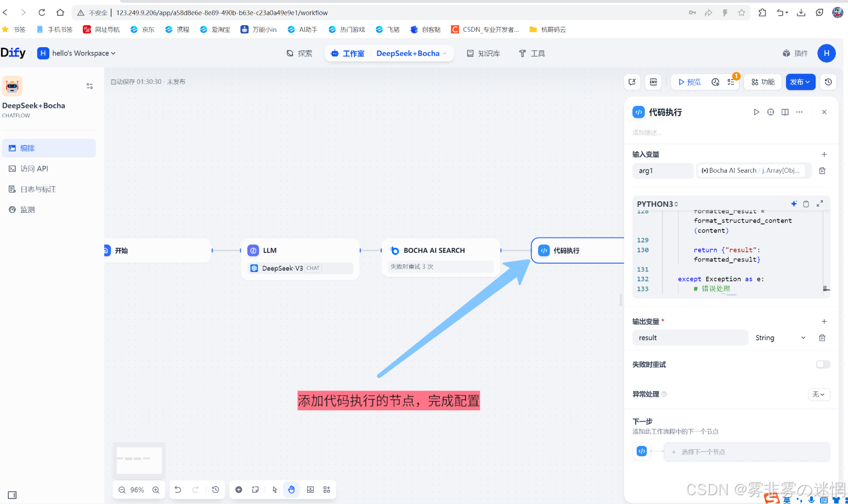Image resolution: width=848 pixels, height=504 pixels.
Task: Click the sidebar collapse icon at the bottom left
Action: pos(12,495)
